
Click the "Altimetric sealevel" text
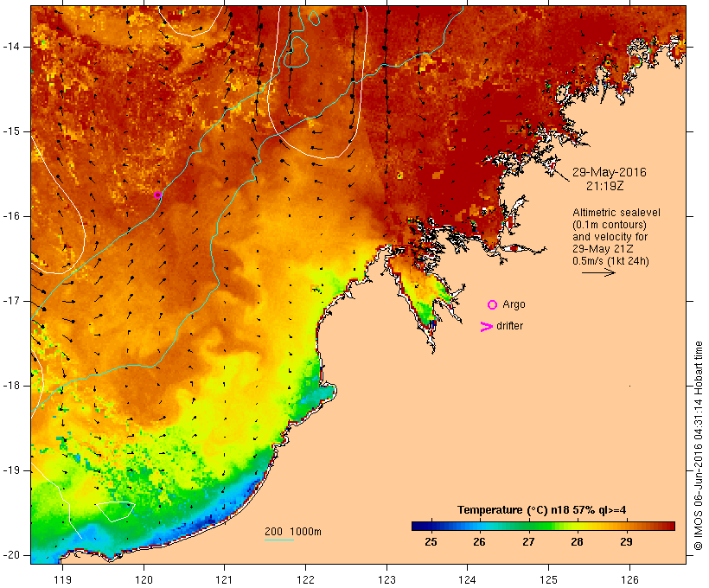(616, 213)
